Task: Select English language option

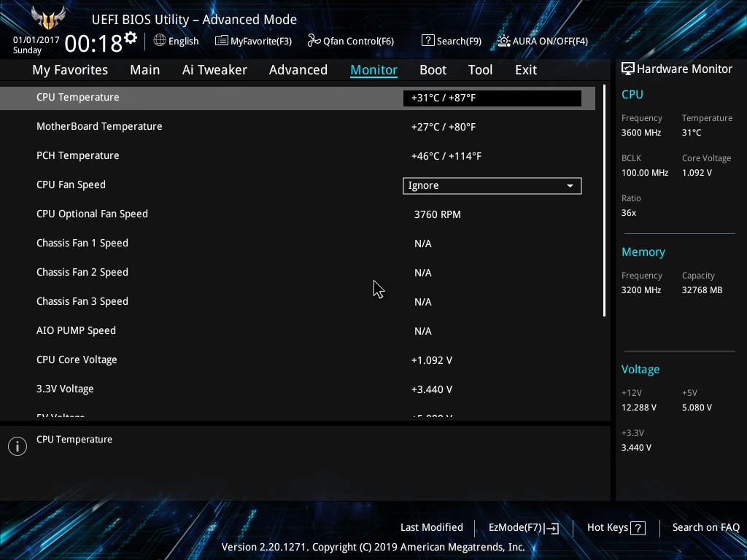Action: [x=183, y=41]
